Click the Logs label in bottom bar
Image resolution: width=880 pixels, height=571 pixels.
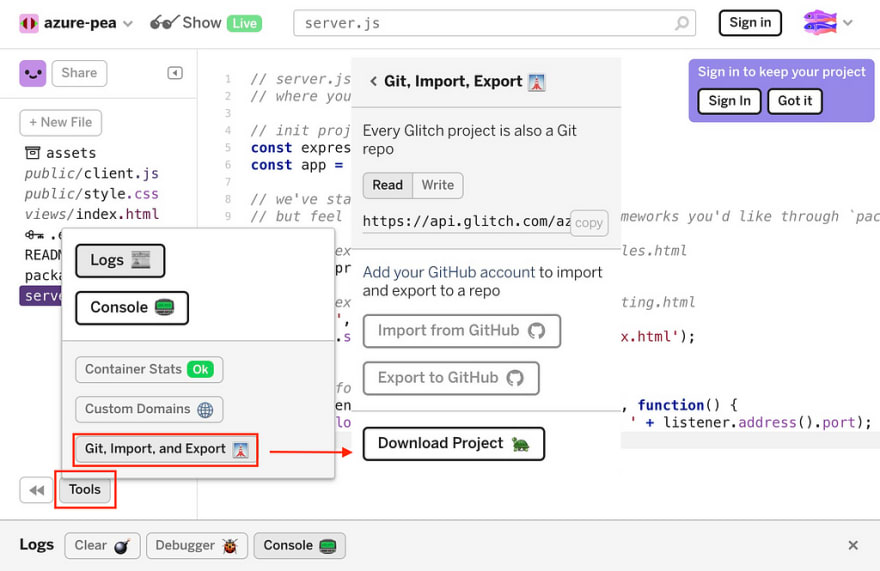click(36, 545)
